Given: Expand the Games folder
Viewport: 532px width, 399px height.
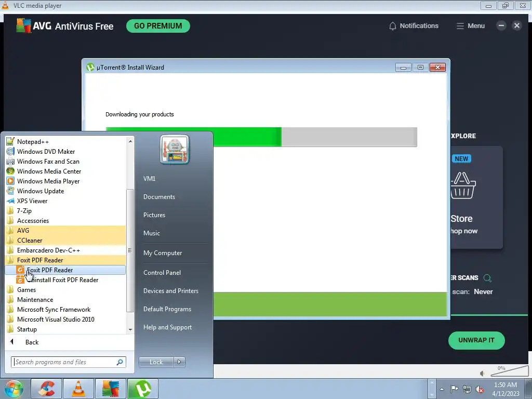Looking at the screenshot, I should point(65,290).
